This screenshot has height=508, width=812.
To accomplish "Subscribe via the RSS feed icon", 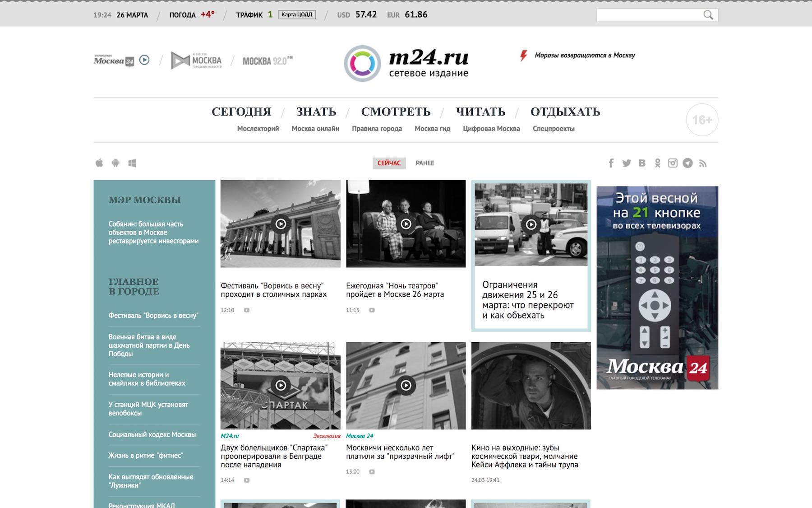I will (x=703, y=163).
